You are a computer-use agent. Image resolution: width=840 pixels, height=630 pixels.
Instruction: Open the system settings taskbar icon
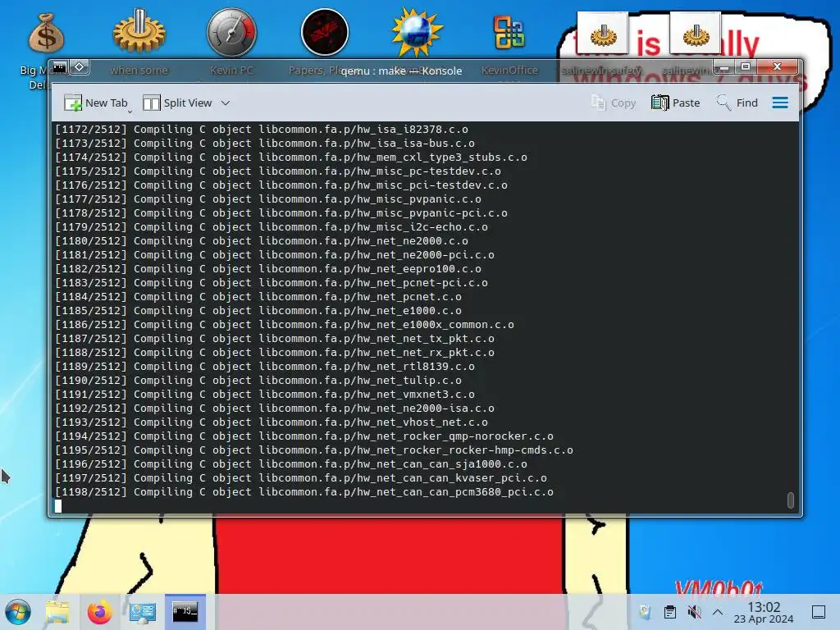coord(143,612)
